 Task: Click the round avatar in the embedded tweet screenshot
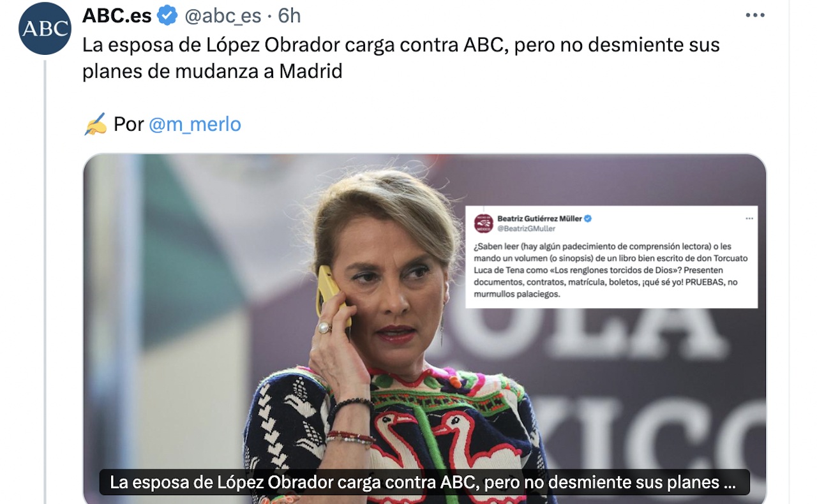tap(483, 223)
